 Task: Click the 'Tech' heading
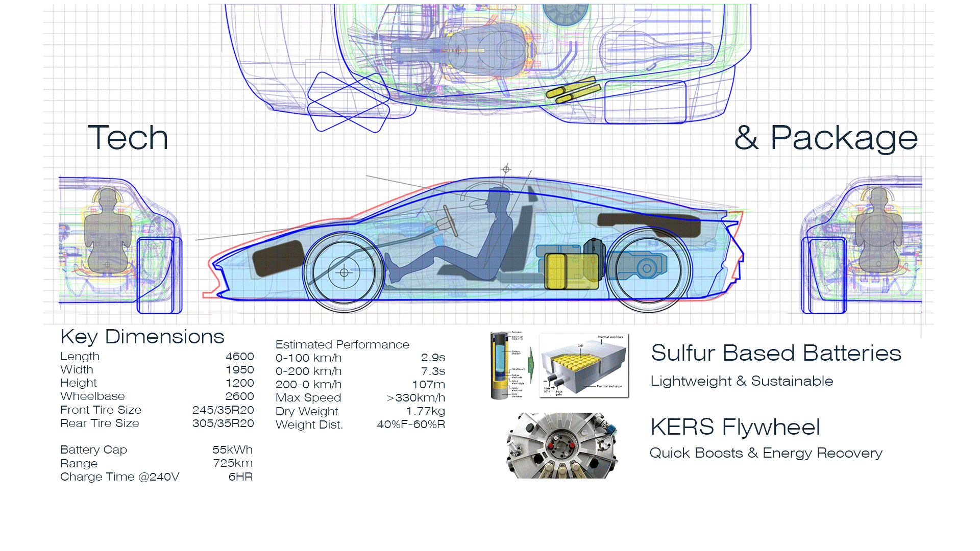[128, 138]
